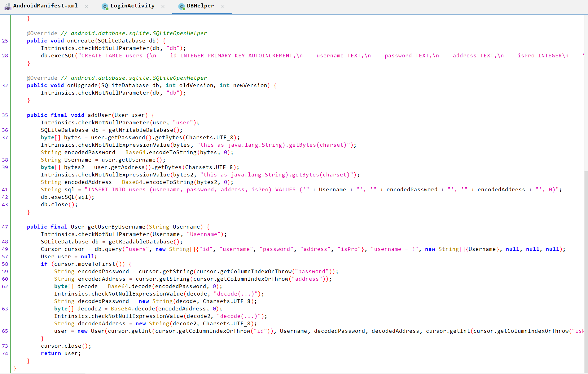
Task: Select the active DBHelper tab
Action: point(200,6)
